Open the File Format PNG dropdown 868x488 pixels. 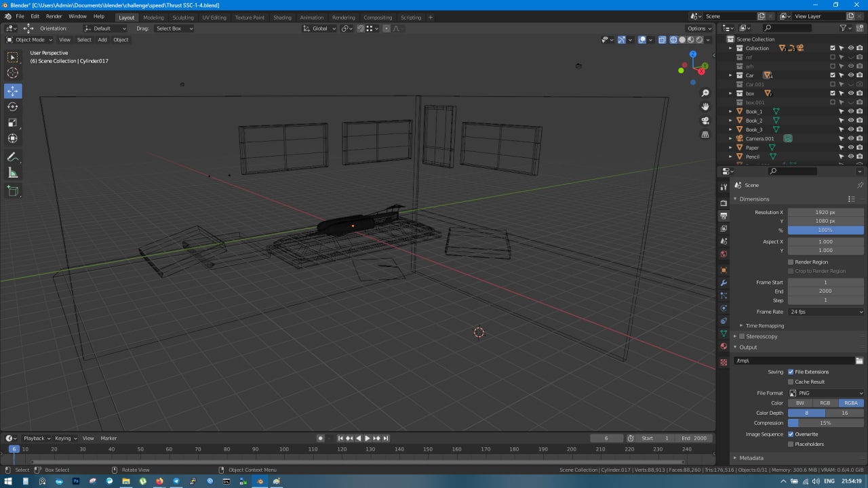click(826, 393)
